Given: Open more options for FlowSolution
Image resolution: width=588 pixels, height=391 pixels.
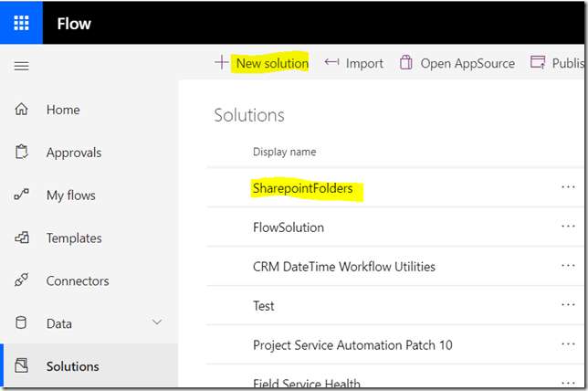Looking at the screenshot, I should click(x=568, y=227).
